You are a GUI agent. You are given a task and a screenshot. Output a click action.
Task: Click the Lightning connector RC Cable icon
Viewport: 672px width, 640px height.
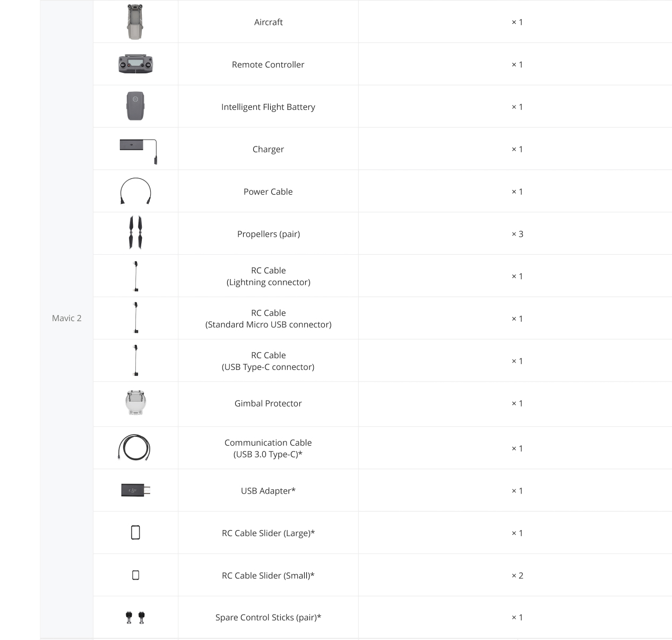tap(136, 276)
